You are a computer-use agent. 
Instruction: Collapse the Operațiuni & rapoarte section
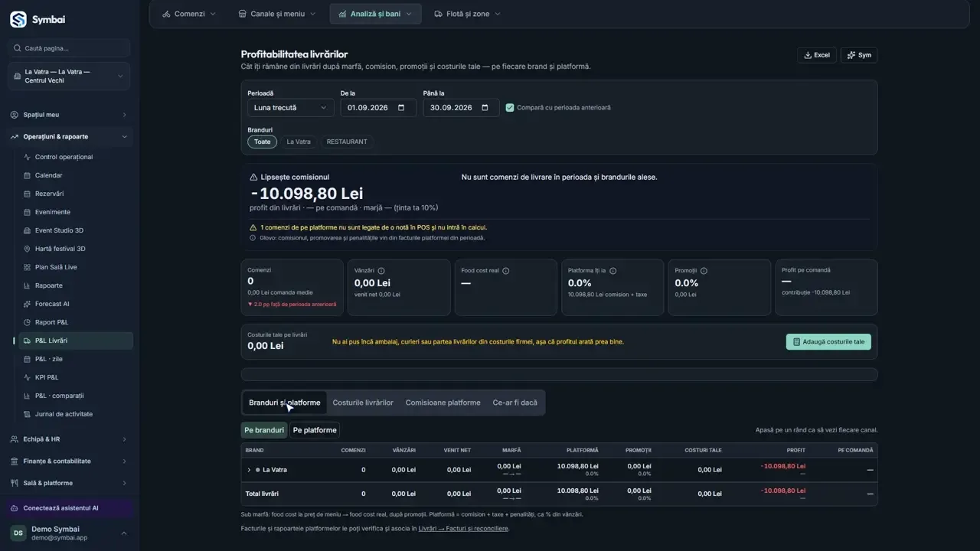(69, 137)
